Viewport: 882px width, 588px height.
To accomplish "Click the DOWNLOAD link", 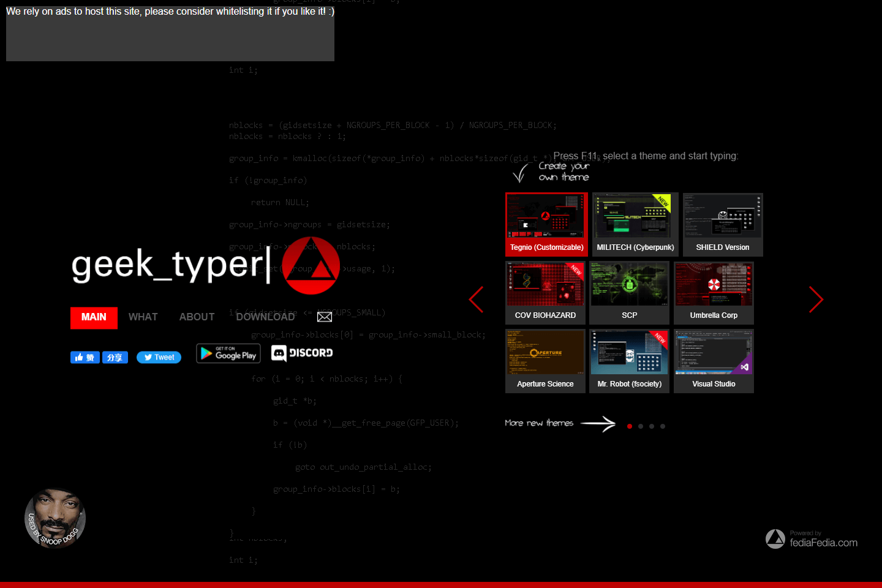I will (265, 317).
